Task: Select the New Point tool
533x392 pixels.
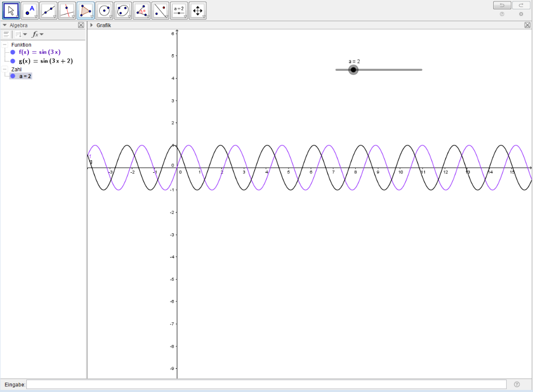Action: coord(29,10)
